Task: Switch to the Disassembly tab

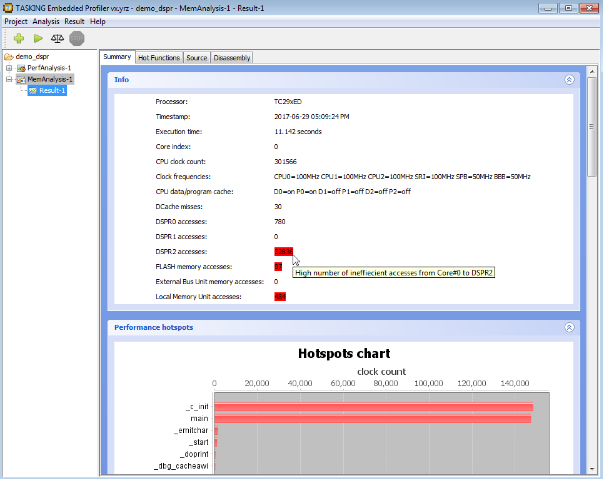Action: click(x=232, y=58)
